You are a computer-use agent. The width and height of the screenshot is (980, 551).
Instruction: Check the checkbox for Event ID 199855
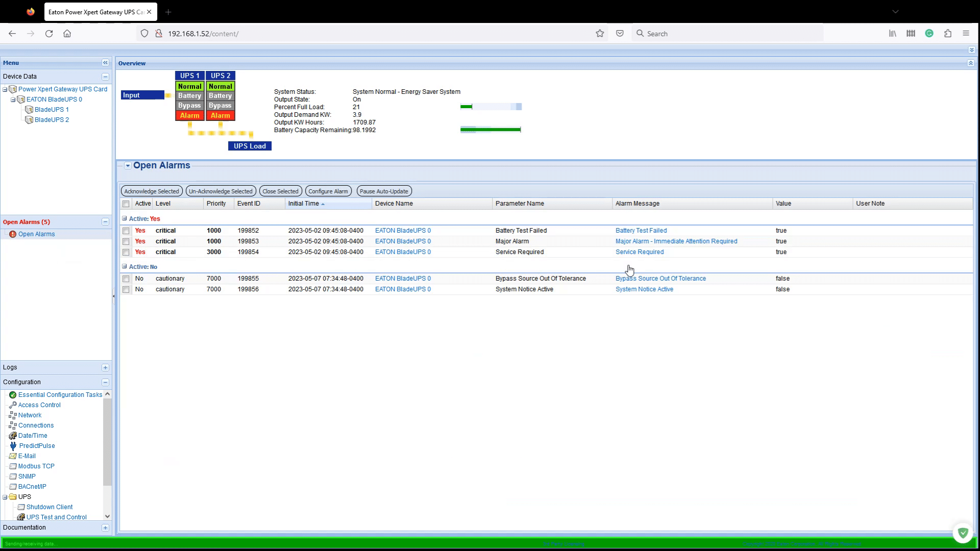point(126,278)
